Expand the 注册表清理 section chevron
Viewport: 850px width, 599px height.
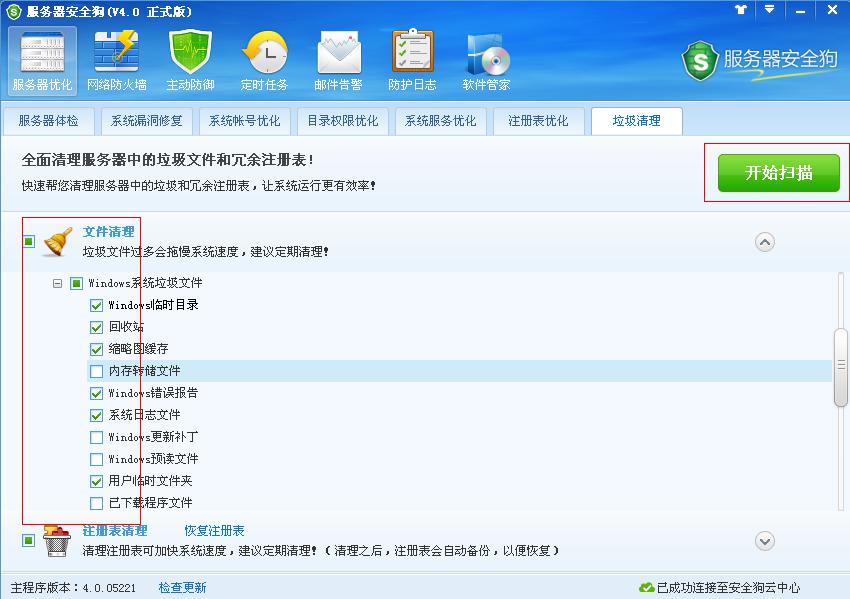765,541
